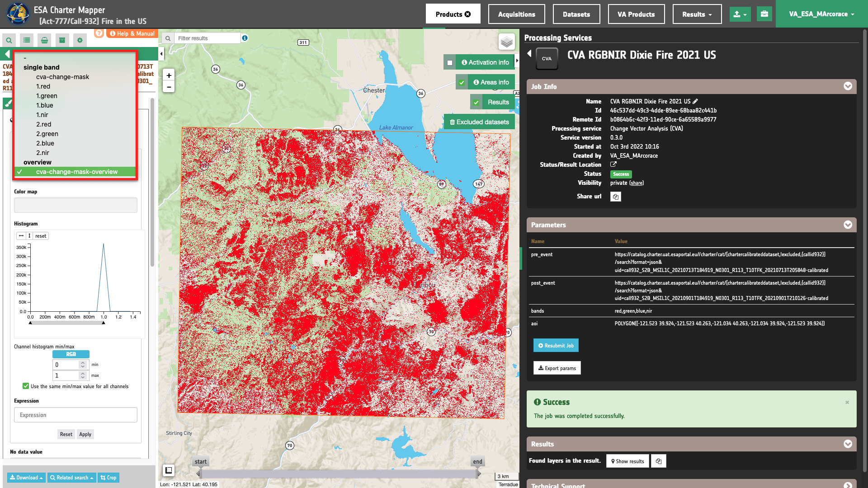Open the Download dropdown
868x488 pixels.
point(27,478)
